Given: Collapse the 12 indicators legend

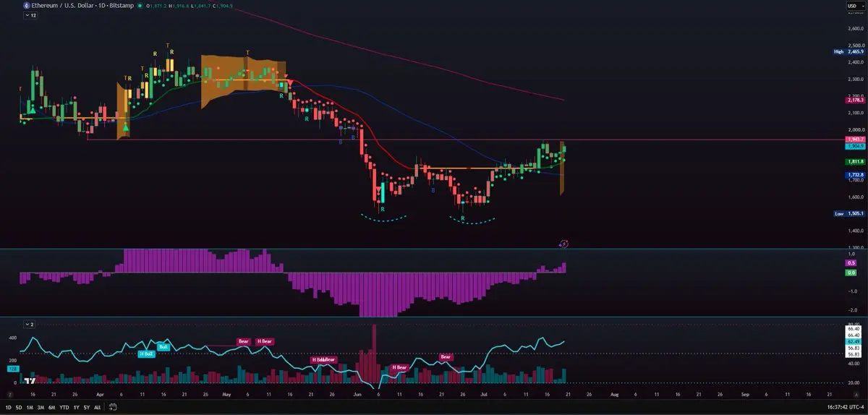Looking at the screenshot, I should click(x=30, y=15).
